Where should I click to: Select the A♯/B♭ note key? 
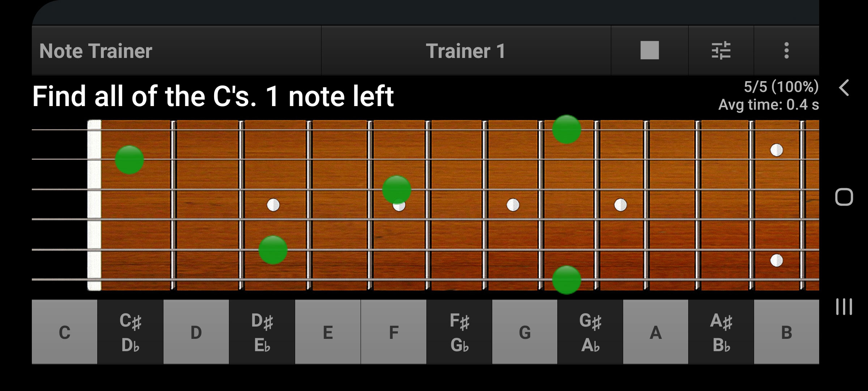[x=721, y=332]
